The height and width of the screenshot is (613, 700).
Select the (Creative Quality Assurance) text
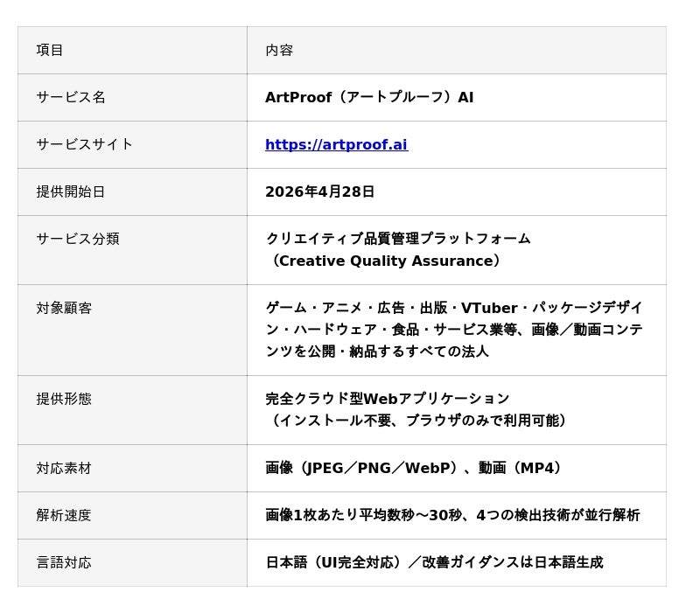click(385, 261)
